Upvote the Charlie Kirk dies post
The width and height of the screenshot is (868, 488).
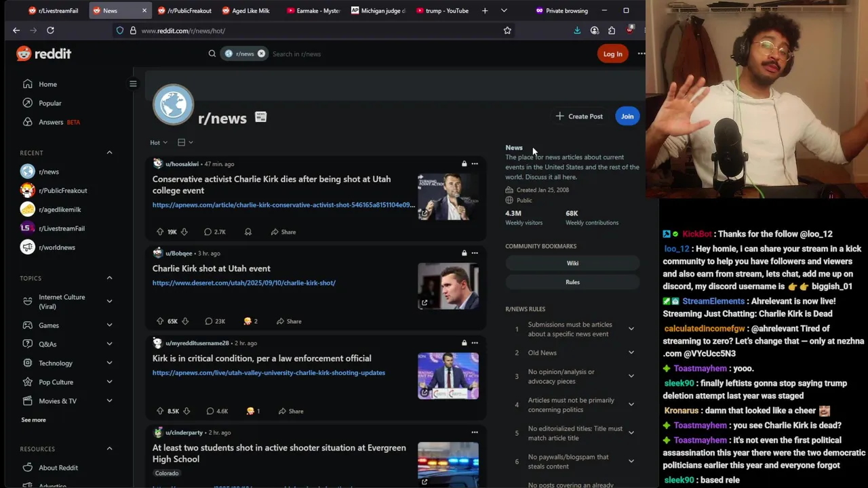[x=160, y=232]
